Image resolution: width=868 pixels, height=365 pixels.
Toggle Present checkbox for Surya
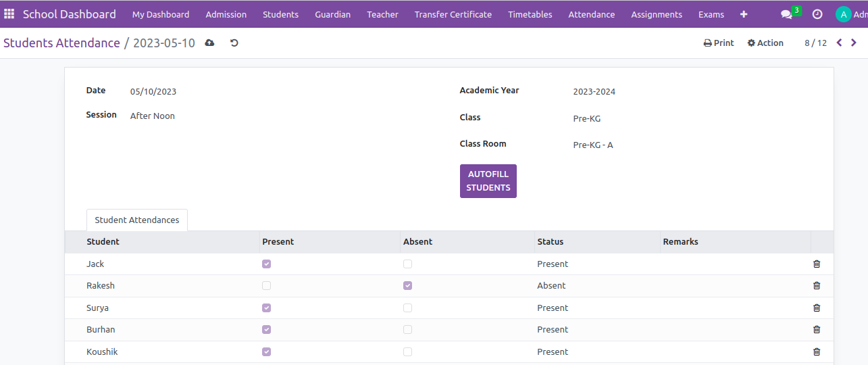point(266,308)
